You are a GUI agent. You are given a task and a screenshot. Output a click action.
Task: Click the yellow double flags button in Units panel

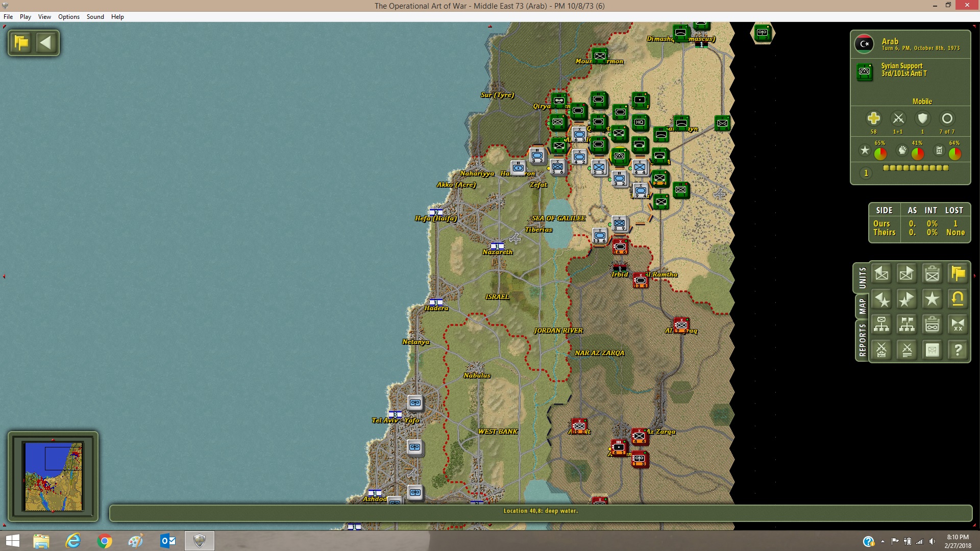click(x=958, y=274)
